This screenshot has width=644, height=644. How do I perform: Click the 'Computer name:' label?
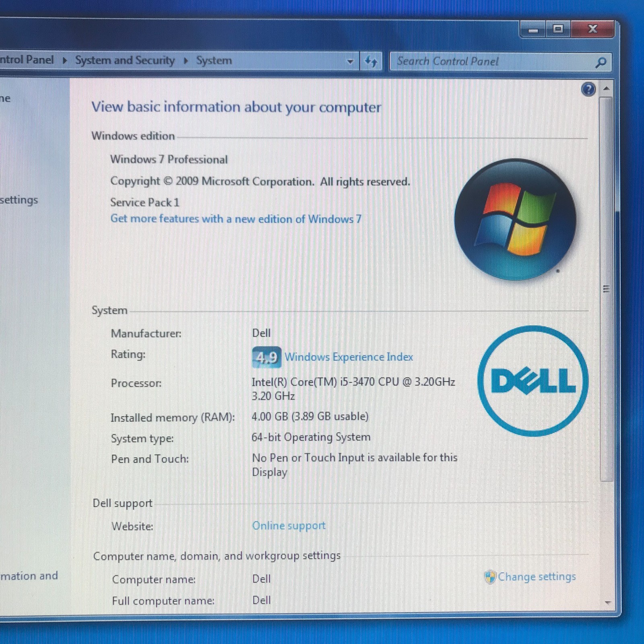pos(154,580)
